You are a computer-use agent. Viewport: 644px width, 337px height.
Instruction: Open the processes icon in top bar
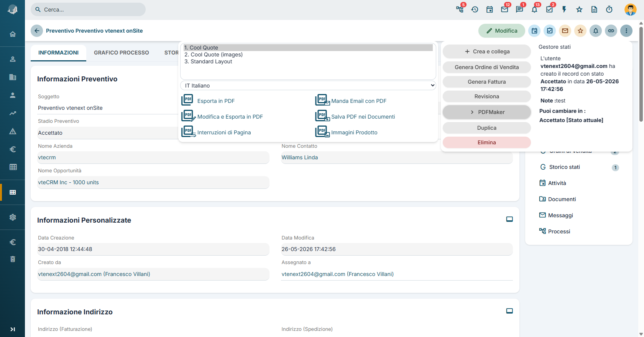click(x=460, y=10)
